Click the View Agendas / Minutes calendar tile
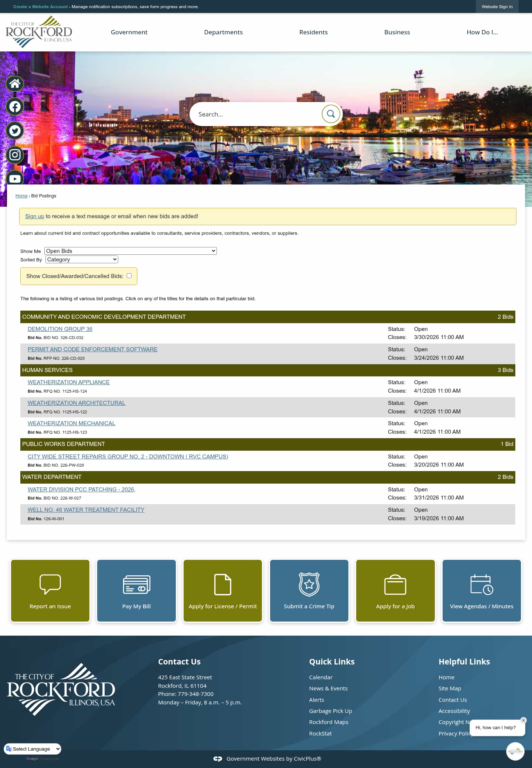Viewport: 532px width, 768px height. click(482, 591)
